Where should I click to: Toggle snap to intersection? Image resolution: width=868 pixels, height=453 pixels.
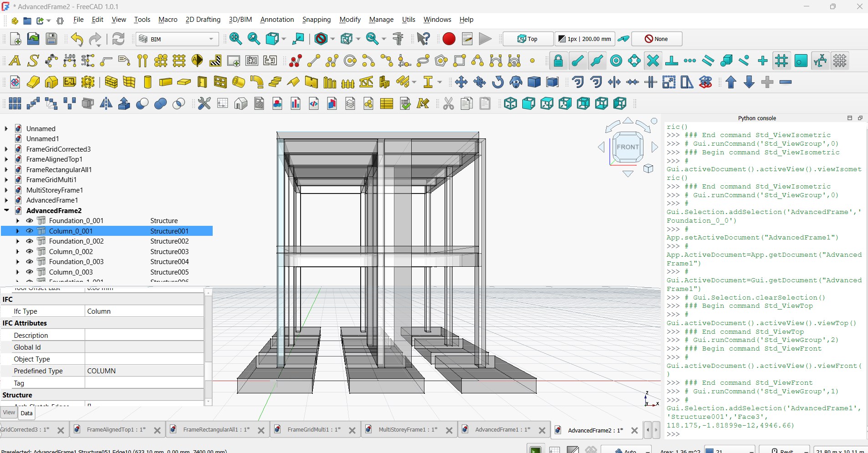coord(653,61)
